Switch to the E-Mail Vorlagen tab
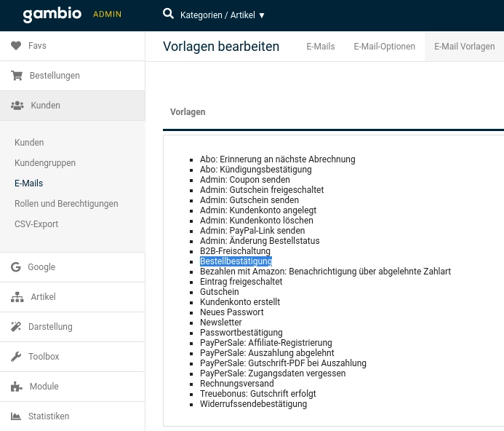 click(x=464, y=47)
